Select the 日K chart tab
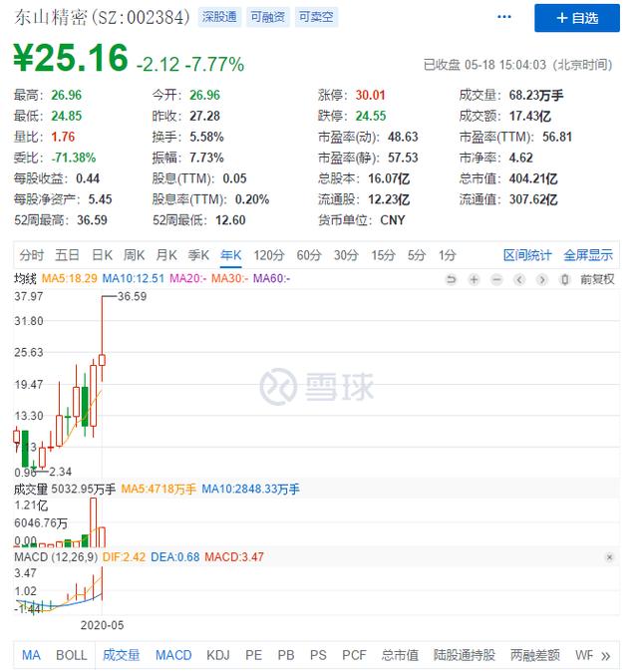The width and height of the screenshot is (638, 672). pos(102,255)
